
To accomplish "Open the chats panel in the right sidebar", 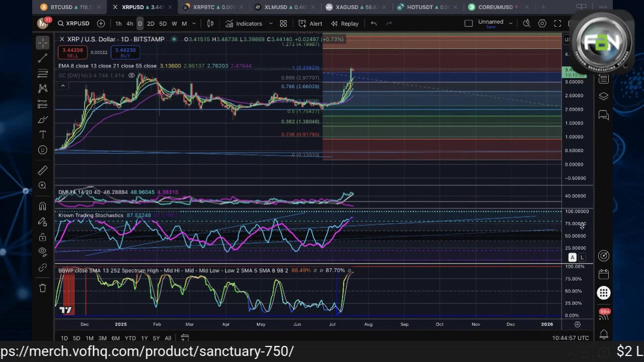I will pyautogui.click(x=604, y=116).
